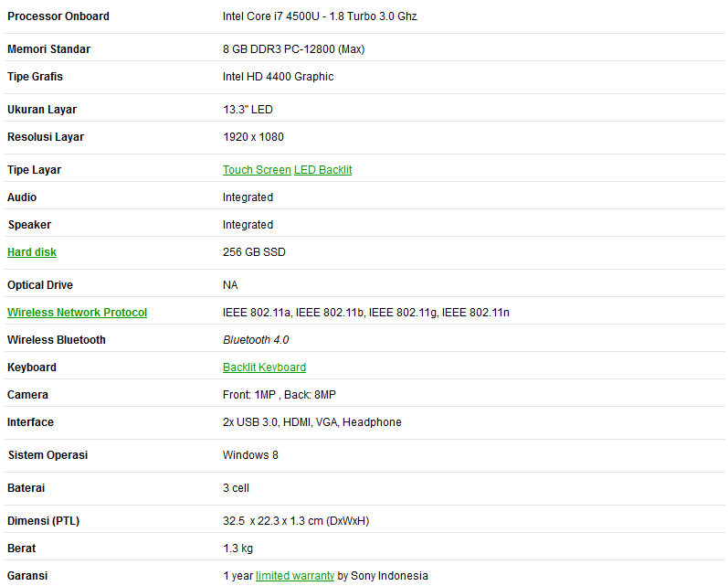
Task: Click the 8 GB DDR3 PC-12800 value
Action: pos(279,49)
